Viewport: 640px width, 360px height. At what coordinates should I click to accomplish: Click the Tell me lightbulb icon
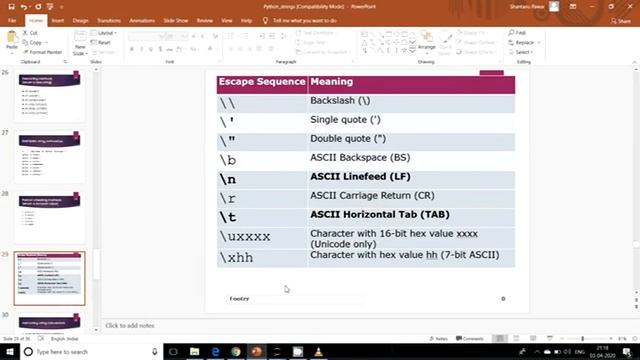[265, 20]
